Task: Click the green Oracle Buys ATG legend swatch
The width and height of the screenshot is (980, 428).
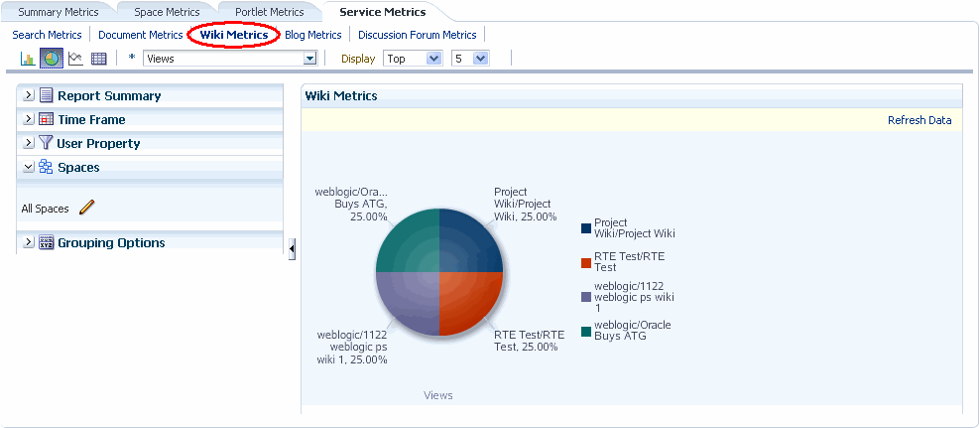Action: click(585, 332)
